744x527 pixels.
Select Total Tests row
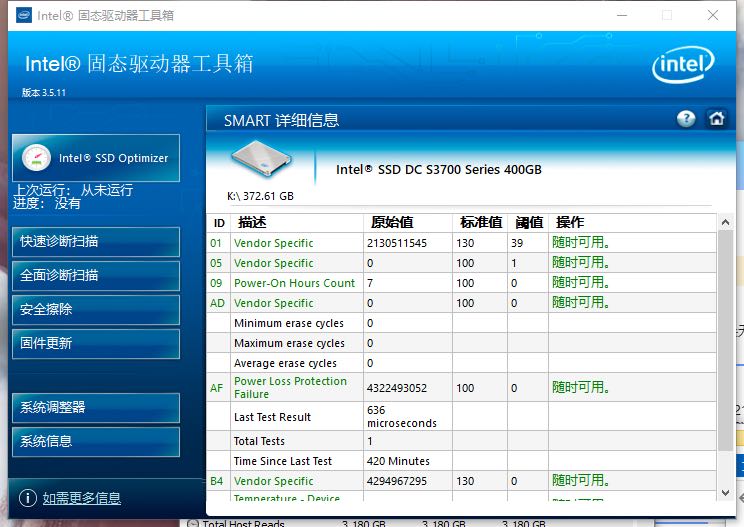click(x=461, y=441)
